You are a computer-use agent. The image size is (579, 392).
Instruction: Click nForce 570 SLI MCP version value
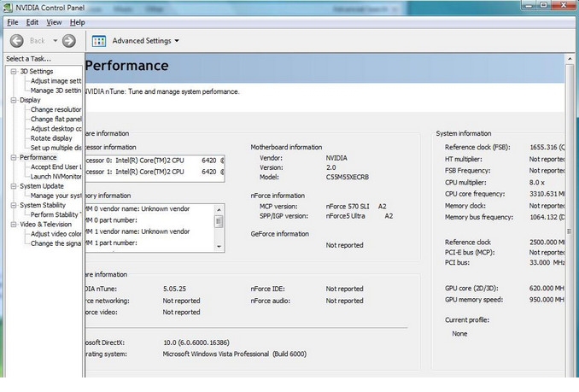pyautogui.click(x=348, y=207)
